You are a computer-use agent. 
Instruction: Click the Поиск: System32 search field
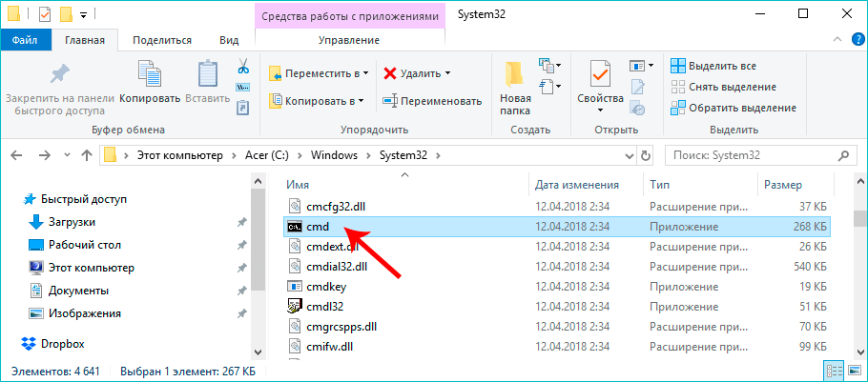click(754, 154)
